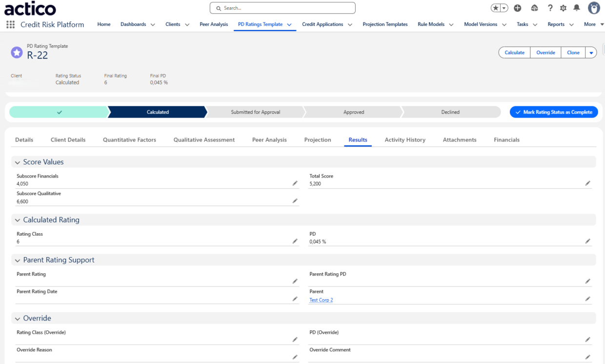This screenshot has height=364, width=605.
Task: Switch to the Projection tab
Action: [318, 140]
